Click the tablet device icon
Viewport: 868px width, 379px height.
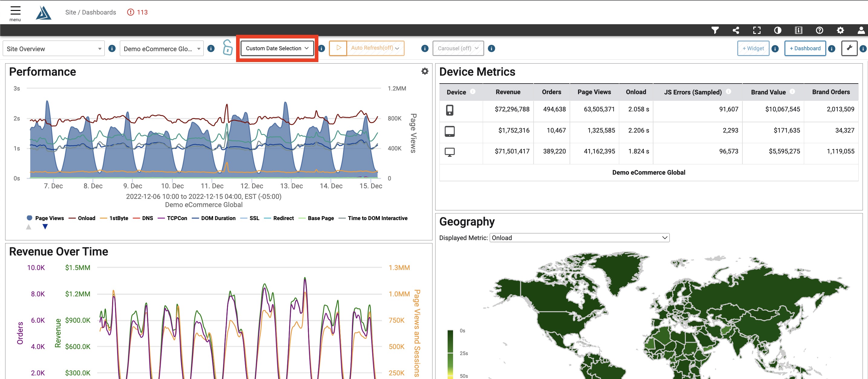(449, 131)
